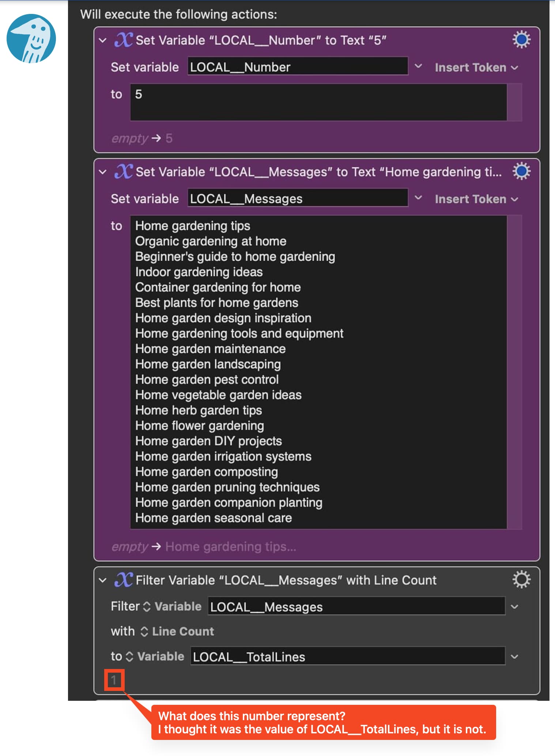The image size is (555, 756).
Task: Click the multiline messages text field
Action: (318, 372)
